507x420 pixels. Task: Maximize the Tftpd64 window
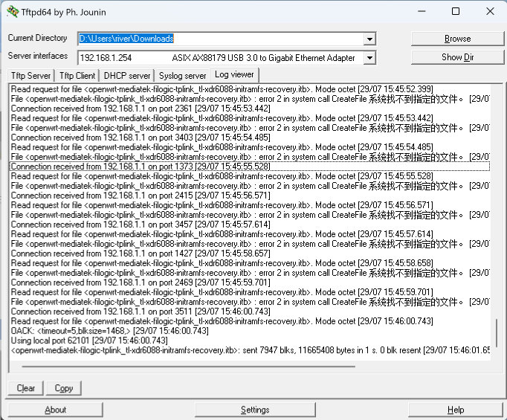456,11
